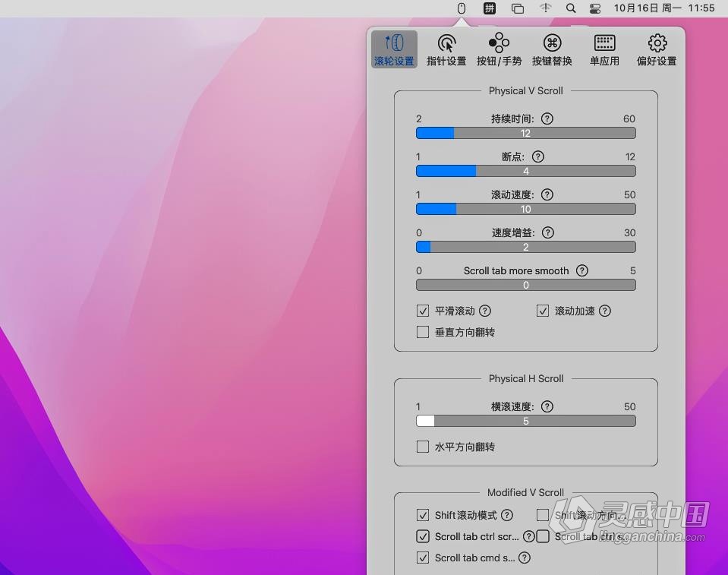This screenshot has width=728, height=575.
Task: Open the 偏好设置 preferences gear tab
Action: tap(657, 49)
